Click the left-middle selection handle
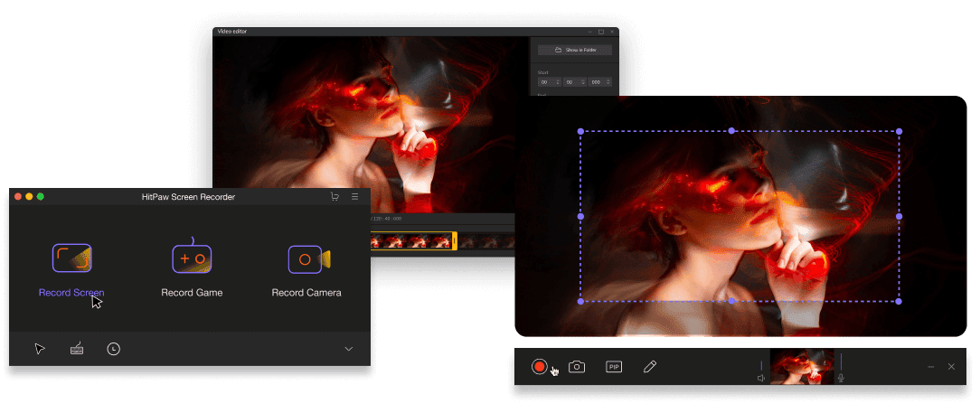 click(580, 216)
